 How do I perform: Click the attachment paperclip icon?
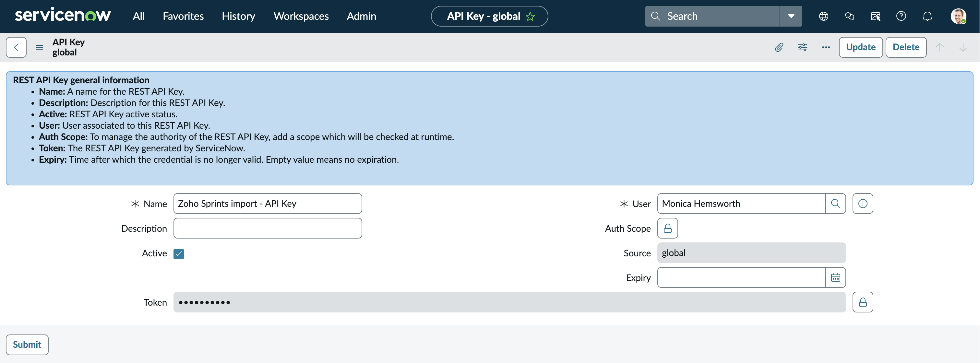779,47
